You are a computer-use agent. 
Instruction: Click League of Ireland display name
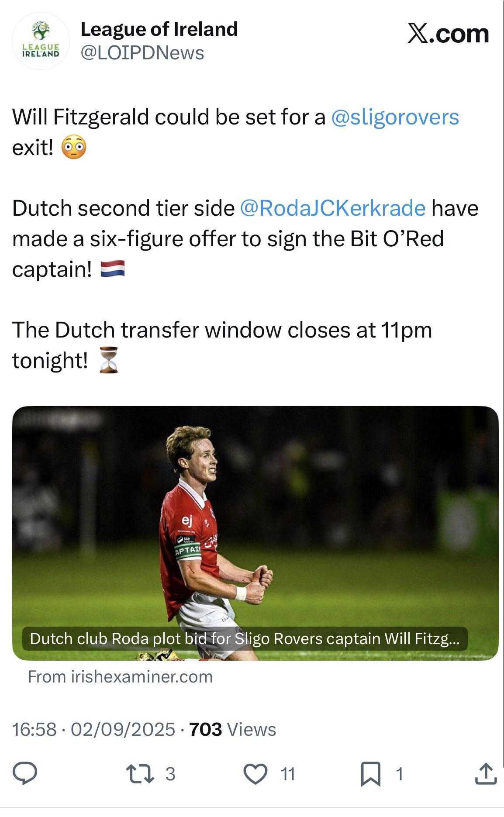(x=159, y=29)
